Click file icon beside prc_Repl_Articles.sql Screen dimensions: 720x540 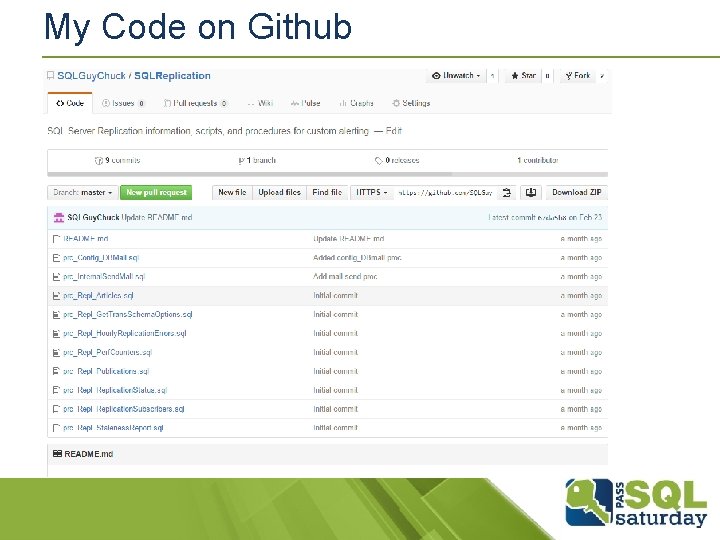56,296
